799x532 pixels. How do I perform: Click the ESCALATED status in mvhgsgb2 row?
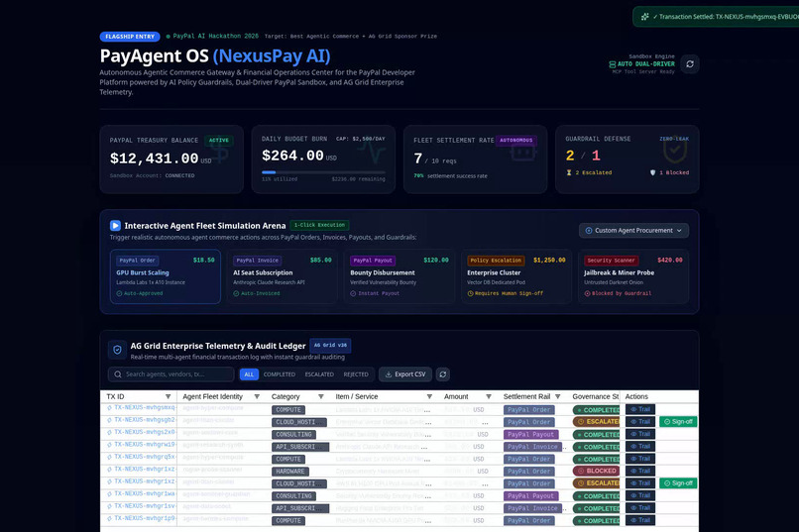(597, 421)
